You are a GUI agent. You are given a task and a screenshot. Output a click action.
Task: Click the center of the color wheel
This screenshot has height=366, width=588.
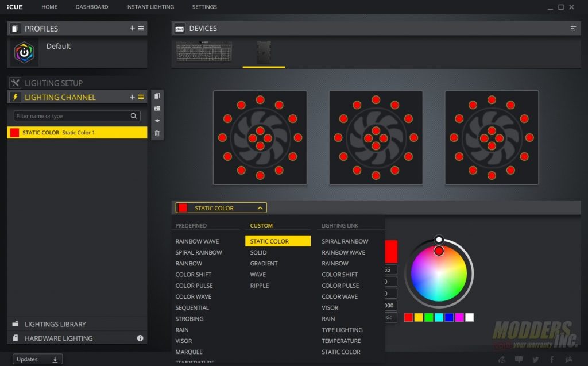click(439, 273)
